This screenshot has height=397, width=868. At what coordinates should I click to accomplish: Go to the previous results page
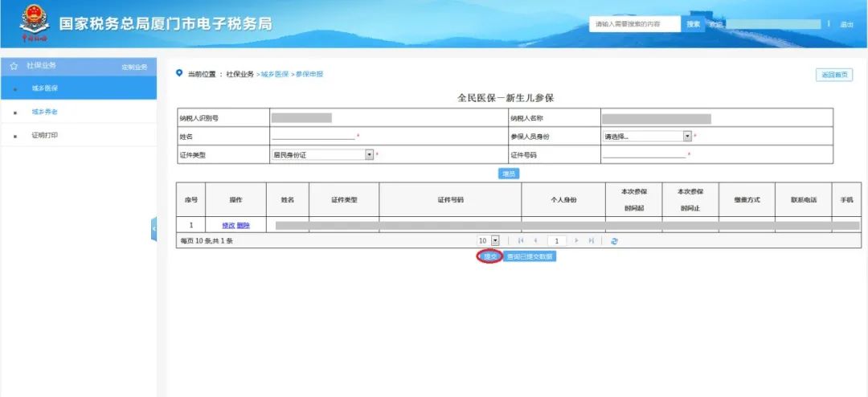click(x=535, y=241)
